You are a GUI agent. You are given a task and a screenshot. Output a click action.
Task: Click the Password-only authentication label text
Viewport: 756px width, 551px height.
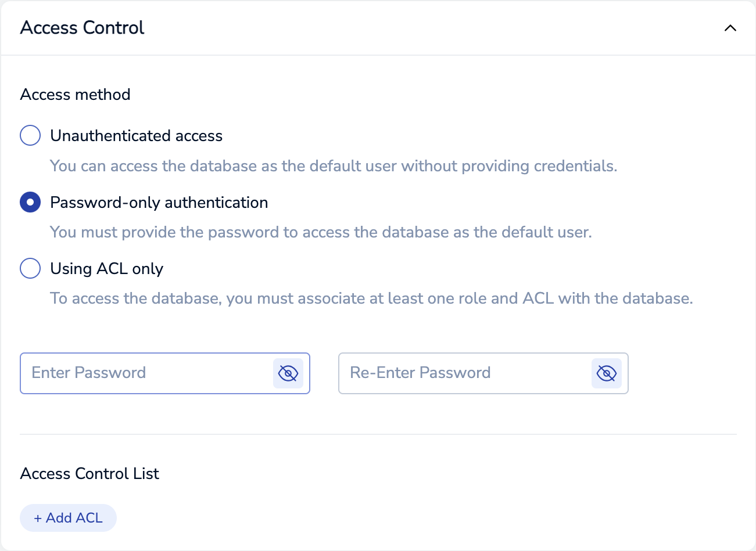[x=159, y=203]
